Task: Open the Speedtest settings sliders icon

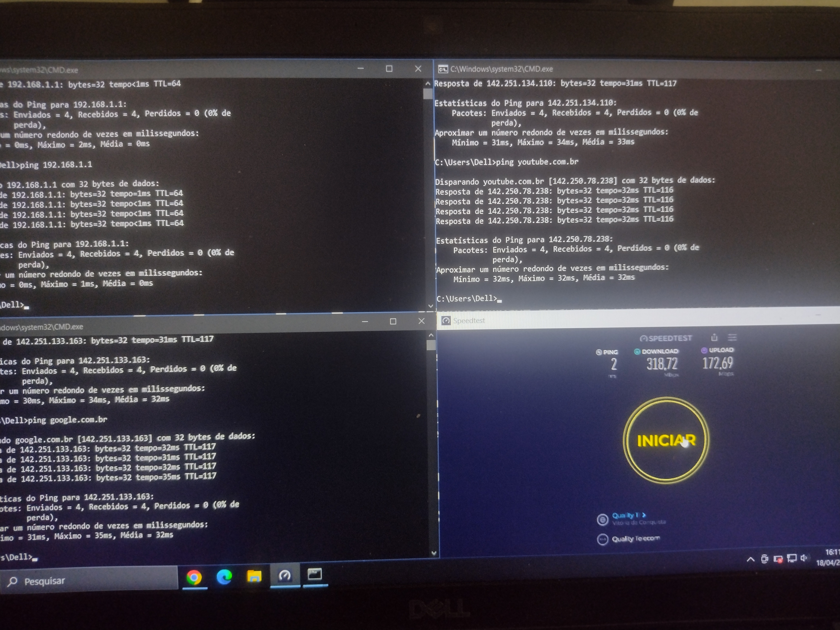Action: (732, 337)
